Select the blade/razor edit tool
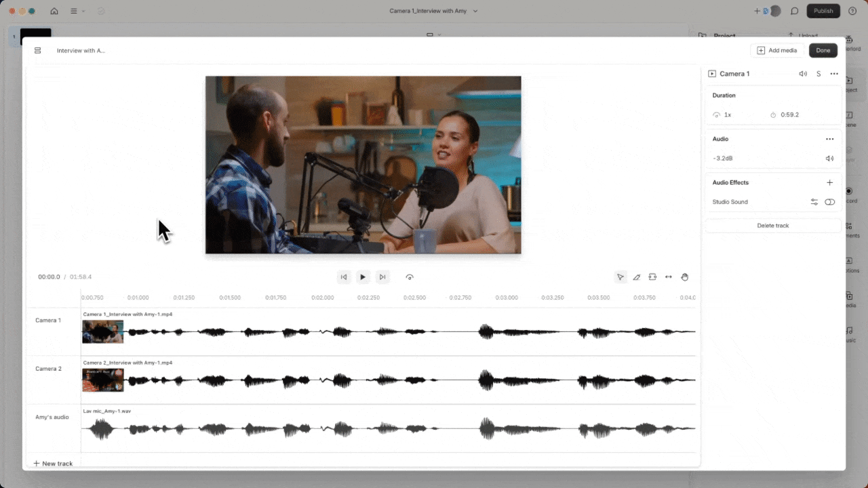 pos(636,277)
